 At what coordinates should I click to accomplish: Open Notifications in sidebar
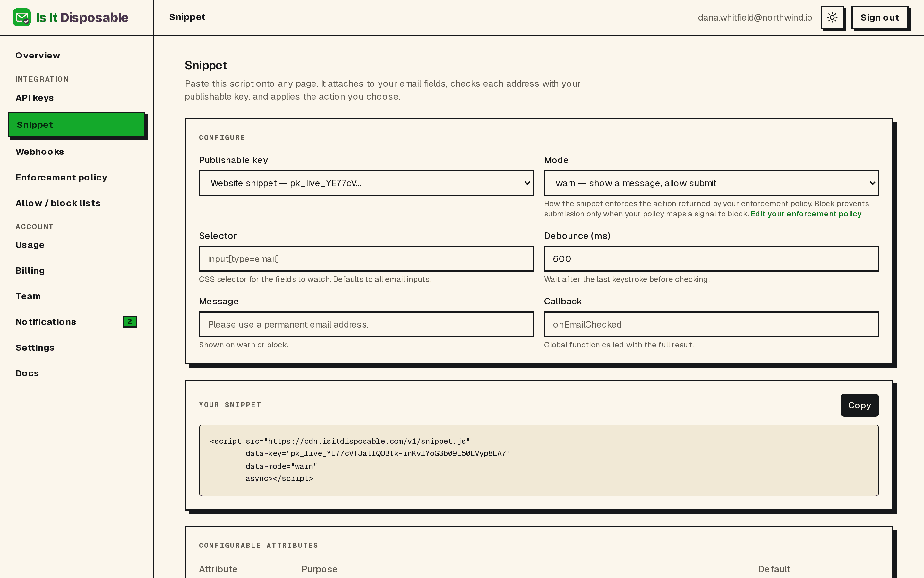click(x=46, y=322)
